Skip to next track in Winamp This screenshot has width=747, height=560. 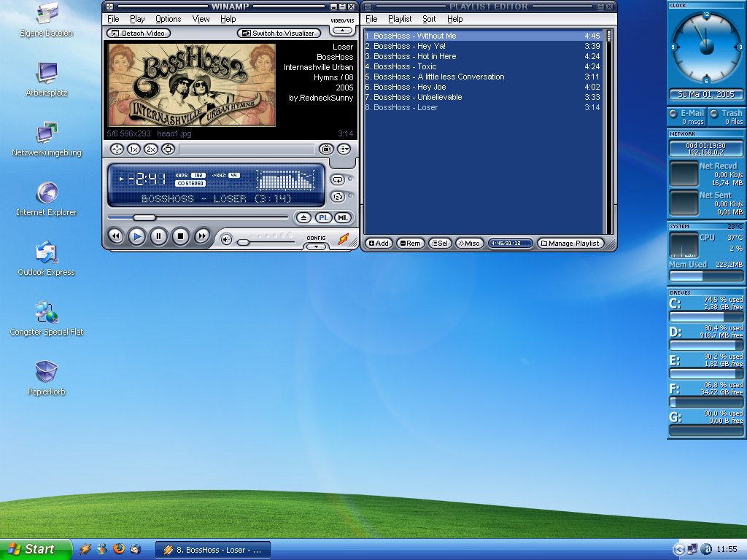pos(202,236)
